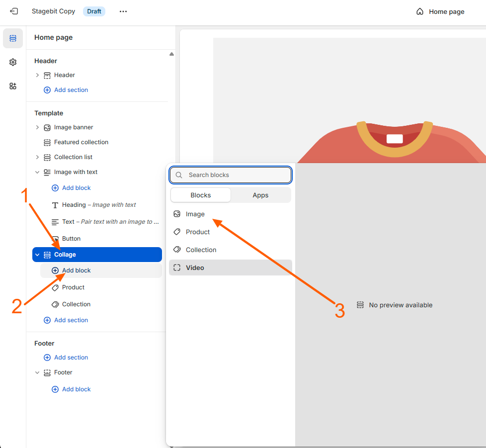Click the search magnifier icon in blocks popup
This screenshot has height=448, width=486.
pos(179,175)
